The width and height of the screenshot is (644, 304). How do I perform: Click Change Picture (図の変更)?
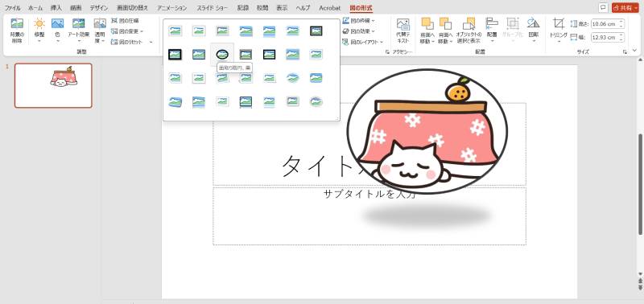127,31
